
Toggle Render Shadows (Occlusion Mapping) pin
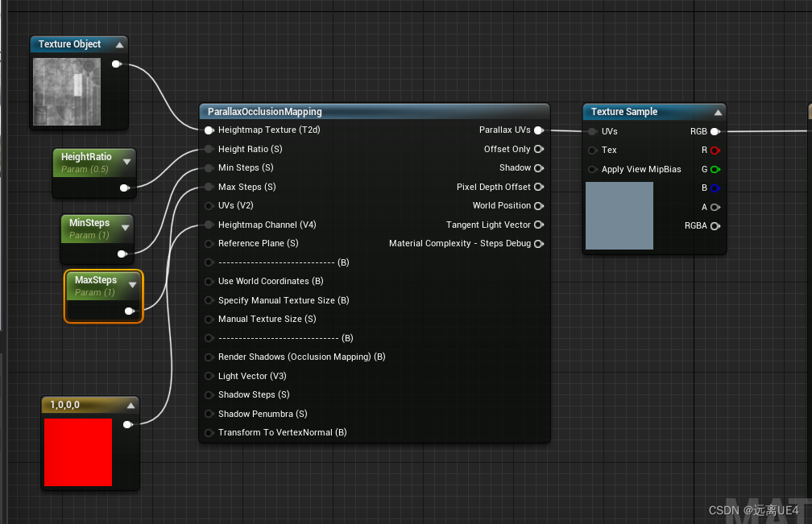209,357
